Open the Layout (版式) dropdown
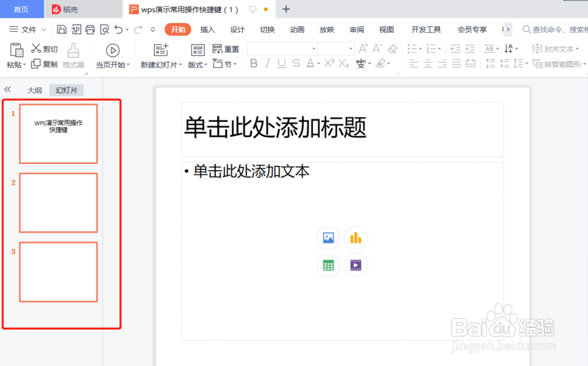Image resolution: width=588 pixels, height=366 pixels. coord(198,64)
